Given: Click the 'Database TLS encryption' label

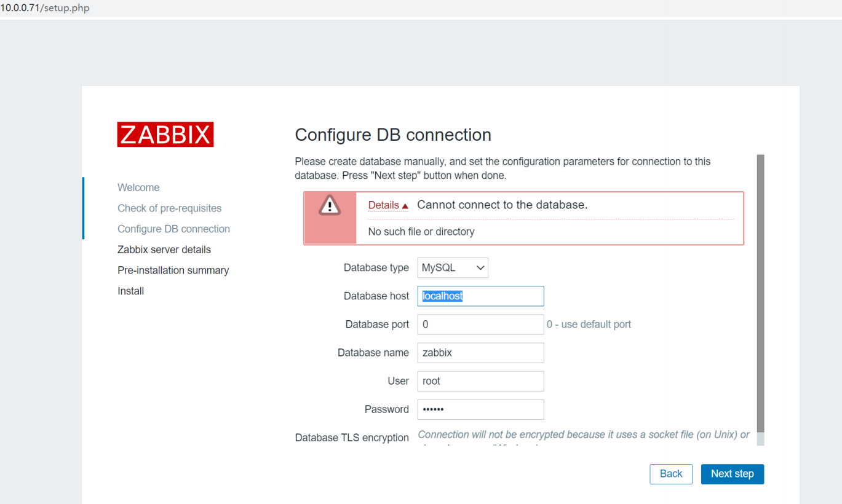Looking at the screenshot, I should point(352,438).
